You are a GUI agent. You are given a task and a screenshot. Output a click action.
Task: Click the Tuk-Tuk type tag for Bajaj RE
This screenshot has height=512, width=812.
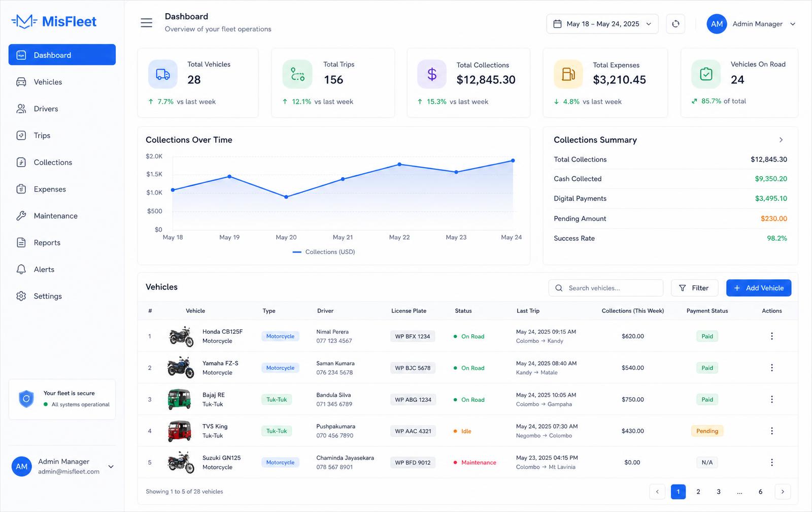pyautogui.click(x=277, y=400)
